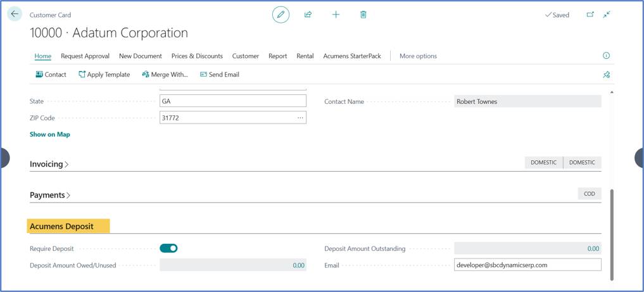Pin the action bar icon
This screenshot has height=292, width=644.
[606, 74]
